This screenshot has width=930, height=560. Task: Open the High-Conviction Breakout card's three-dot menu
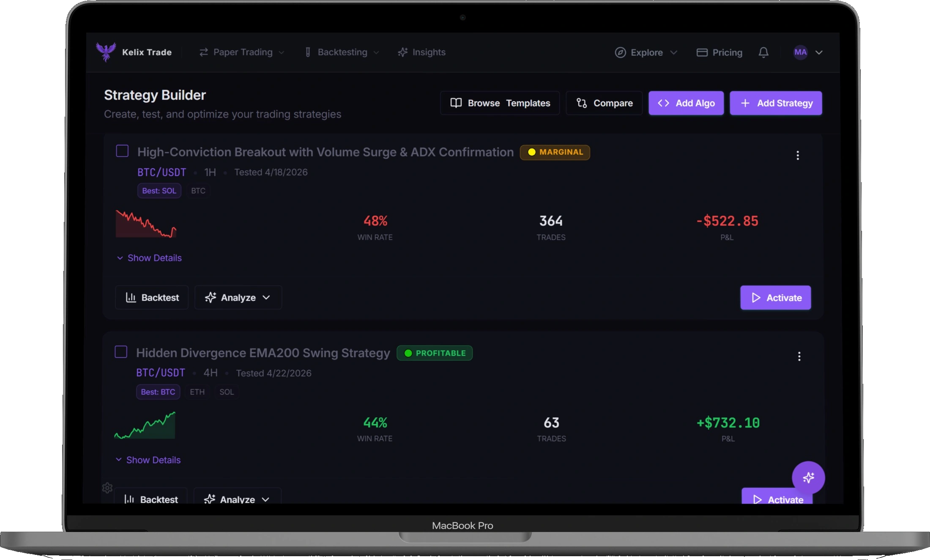(798, 156)
